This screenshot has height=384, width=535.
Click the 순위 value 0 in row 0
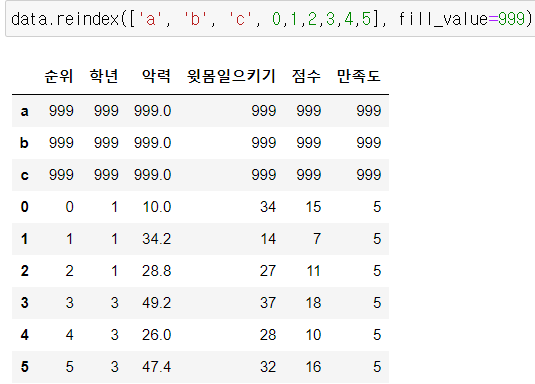click(x=70, y=207)
